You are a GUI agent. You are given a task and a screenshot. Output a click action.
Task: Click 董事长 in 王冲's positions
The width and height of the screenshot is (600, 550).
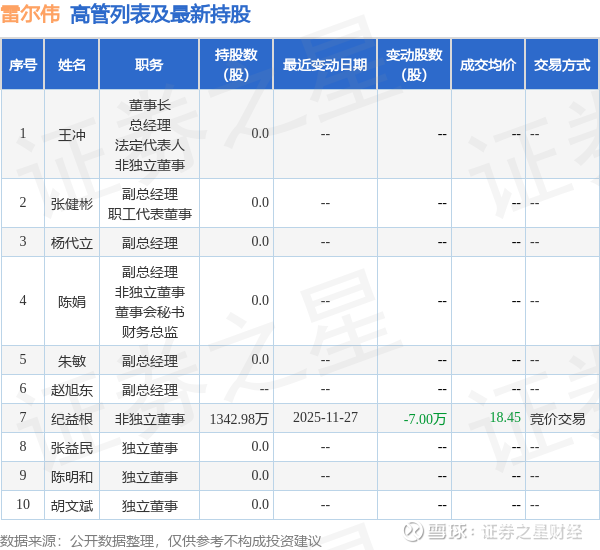pyautogui.click(x=150, y=105)
